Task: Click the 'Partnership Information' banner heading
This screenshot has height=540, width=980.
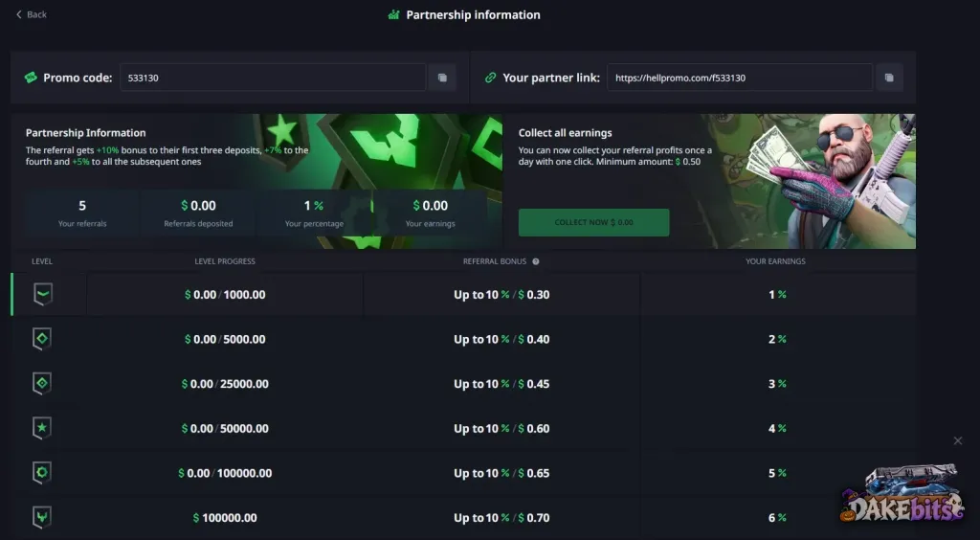Action: click(85, 132)
